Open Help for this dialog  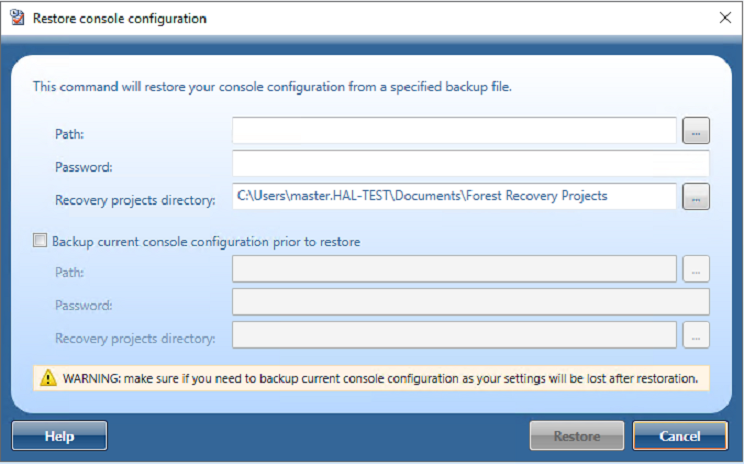coord(59,436)
